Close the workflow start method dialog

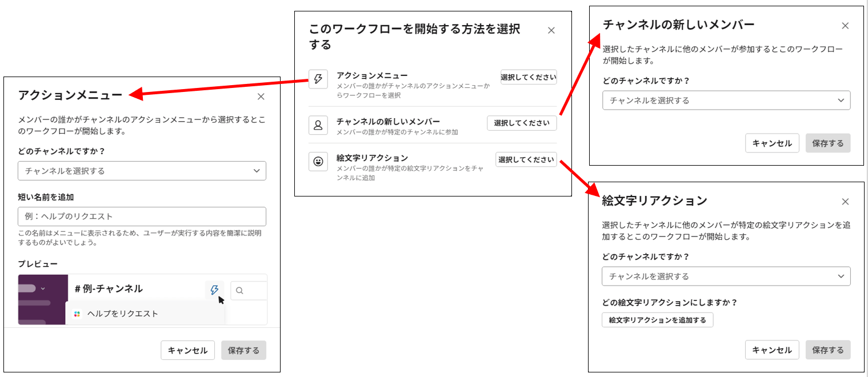tap(551, 31)
